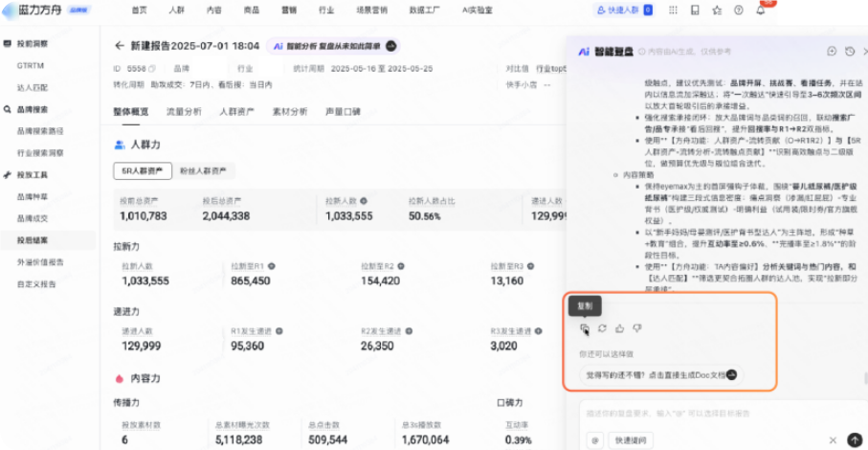Start a new chat in 智能复盘 panel
868x450 pixels.
point(832,51)
